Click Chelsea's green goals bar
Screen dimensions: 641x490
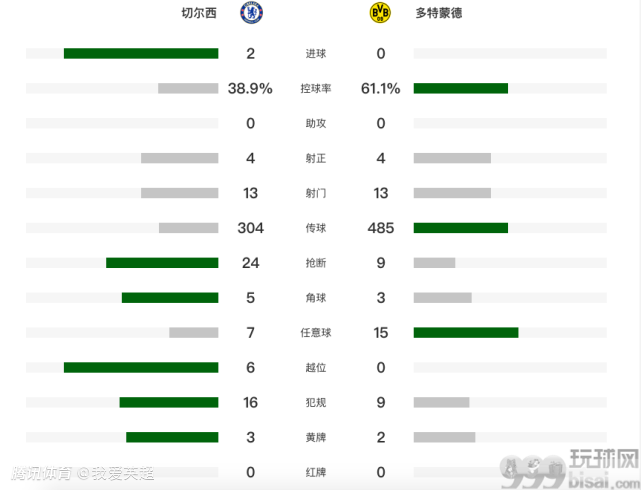click(x=141, y=54)
